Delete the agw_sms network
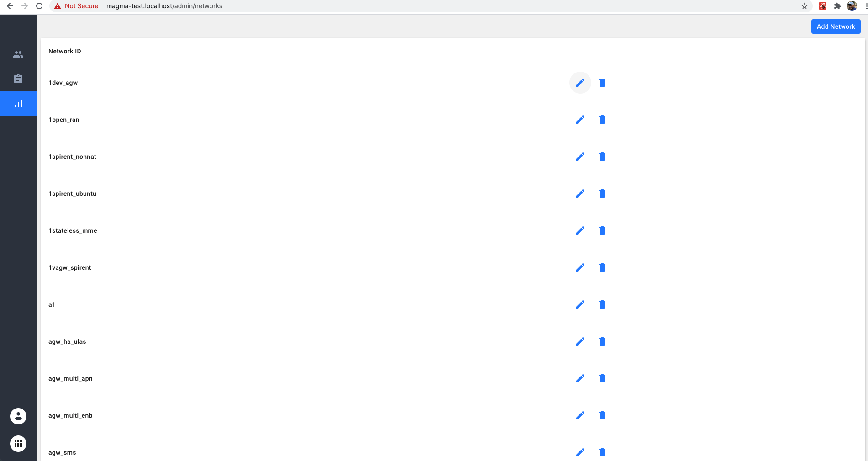 [602, 452]
